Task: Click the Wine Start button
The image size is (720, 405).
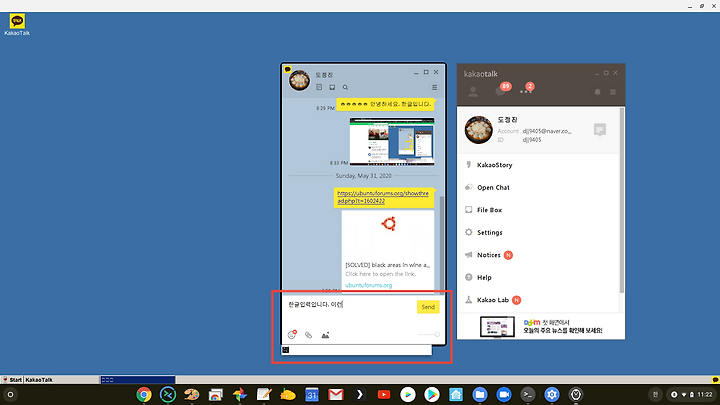Action: click(x=12, y=380)
